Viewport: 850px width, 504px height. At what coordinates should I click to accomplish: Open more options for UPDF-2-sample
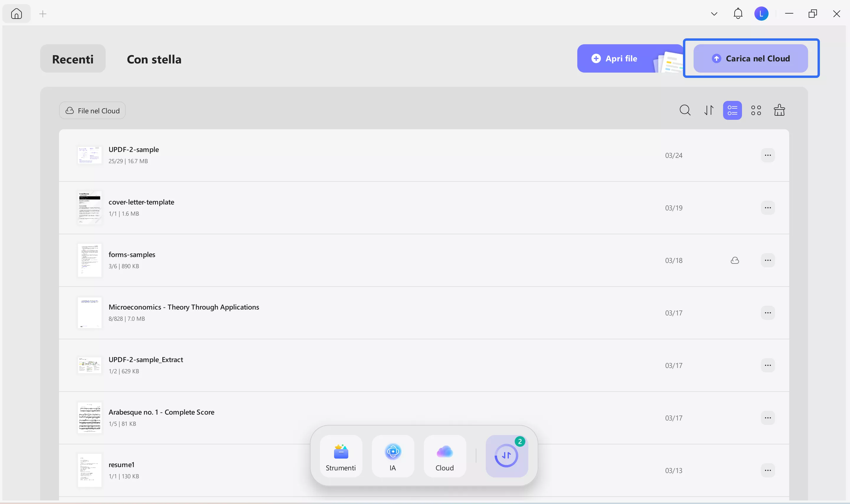click(x=768, y=155)
